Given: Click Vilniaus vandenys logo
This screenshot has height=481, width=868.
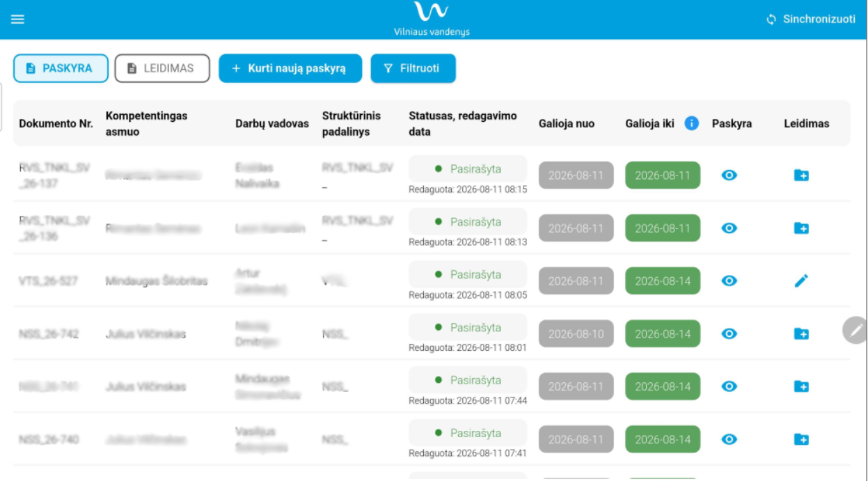Looking at the screenshot, I should 432,19.
